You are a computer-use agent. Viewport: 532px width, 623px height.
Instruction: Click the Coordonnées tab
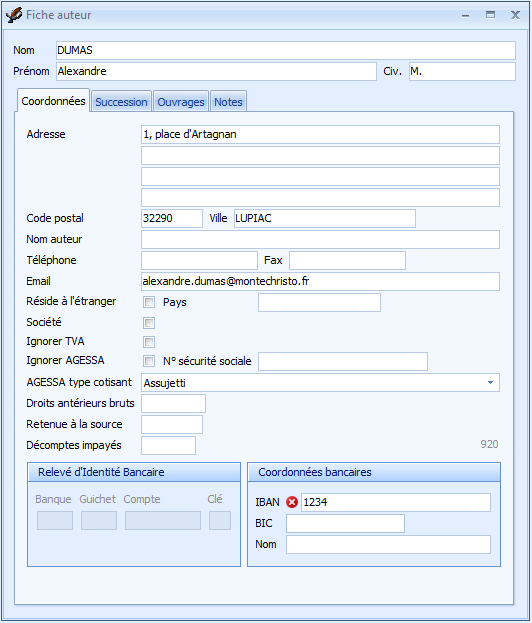[53, 101]
